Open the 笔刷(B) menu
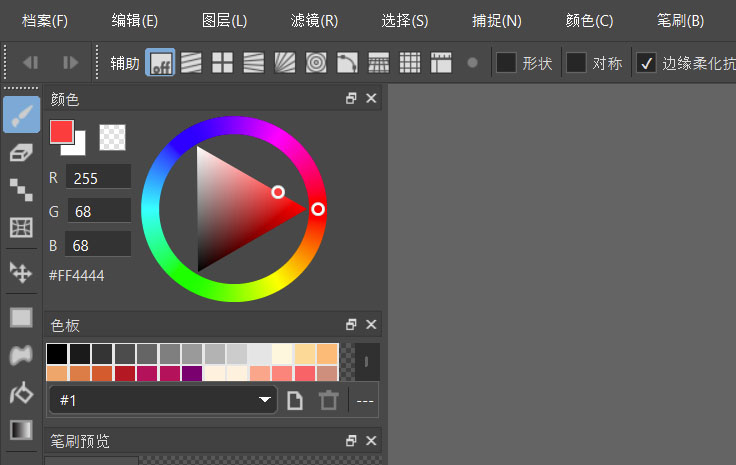Screen dimensions: 736x465 coord(680,21)
